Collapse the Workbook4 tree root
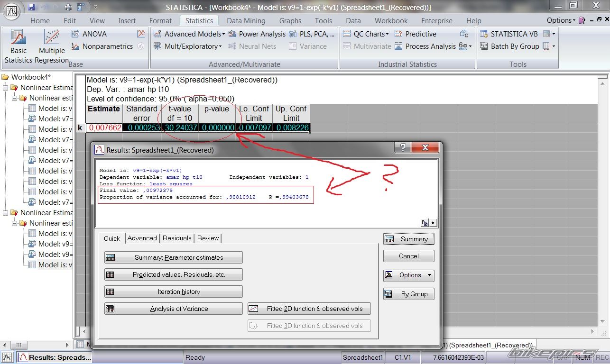 5,77
